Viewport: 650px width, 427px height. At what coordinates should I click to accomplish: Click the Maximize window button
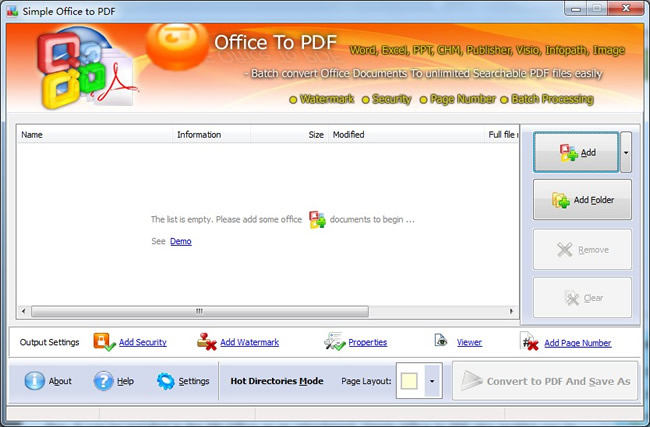tap(597, 8)
